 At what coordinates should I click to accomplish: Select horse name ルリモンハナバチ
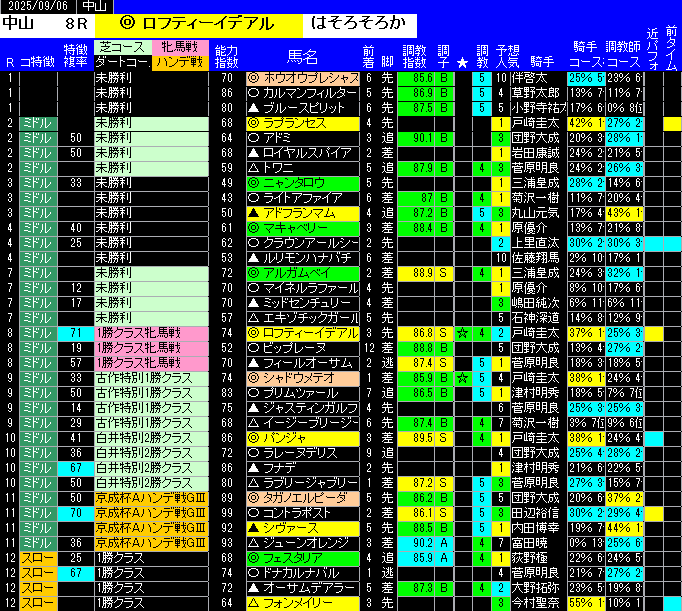coord(303,258)
